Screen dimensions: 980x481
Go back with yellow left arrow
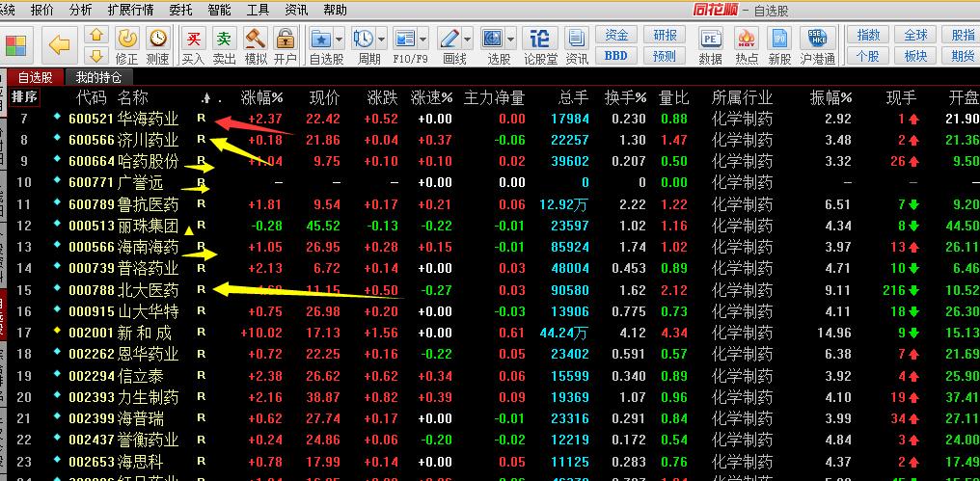coord(60,45)
